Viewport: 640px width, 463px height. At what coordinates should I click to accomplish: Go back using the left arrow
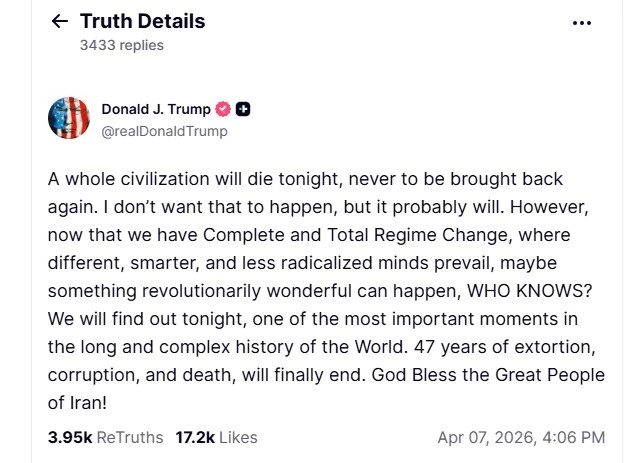click(x=59, y=21)
